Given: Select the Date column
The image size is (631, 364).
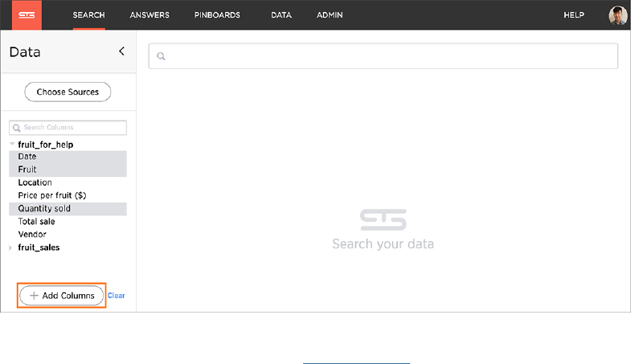Looking at the screenshot, I should (68, 157).
